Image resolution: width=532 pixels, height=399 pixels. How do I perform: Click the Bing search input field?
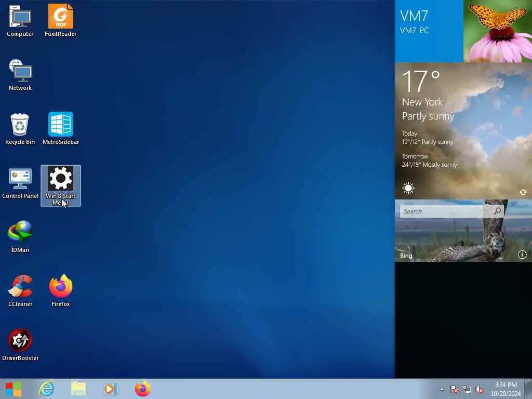[x=442, y=211]
